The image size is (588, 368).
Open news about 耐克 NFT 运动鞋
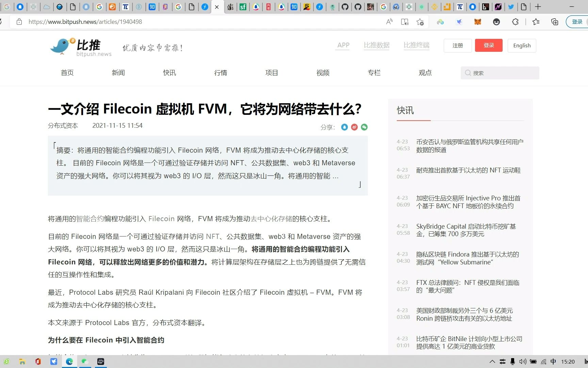(x=468, y=170)
